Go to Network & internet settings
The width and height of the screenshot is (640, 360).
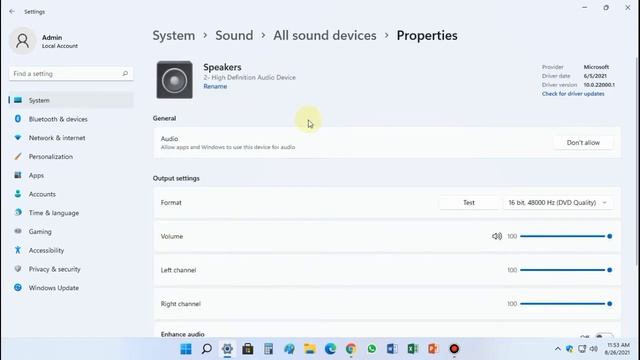71,138
